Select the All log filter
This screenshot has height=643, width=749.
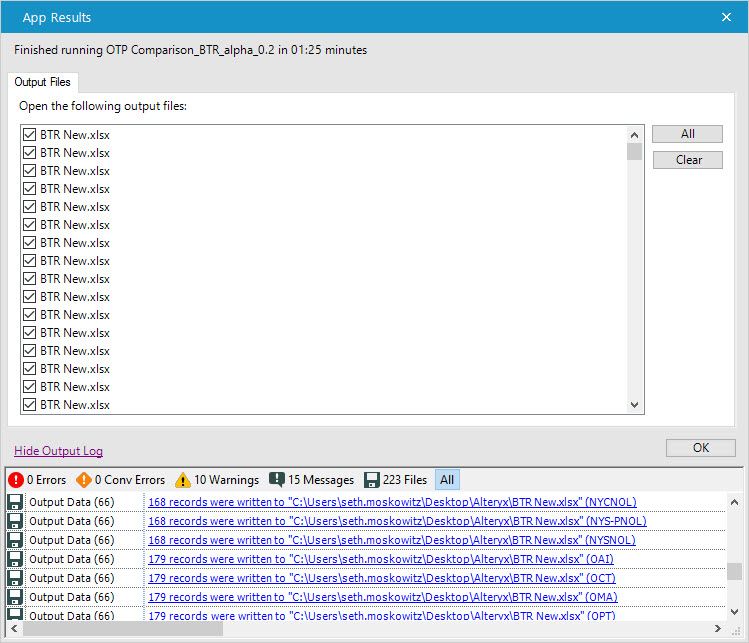[x=447, y=480]
